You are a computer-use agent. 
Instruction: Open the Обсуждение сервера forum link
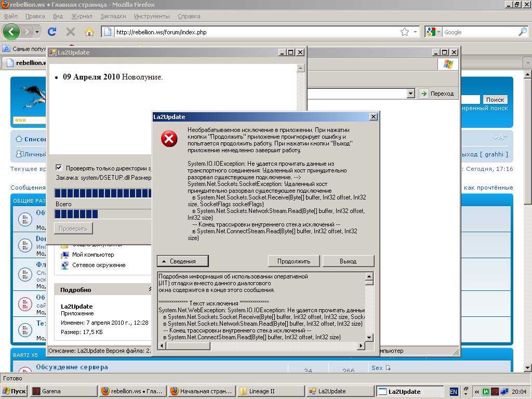[72, 367]
